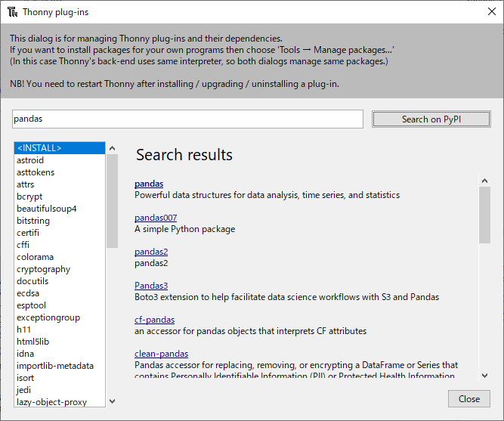Click the Search results heading

tap(184, 155)
